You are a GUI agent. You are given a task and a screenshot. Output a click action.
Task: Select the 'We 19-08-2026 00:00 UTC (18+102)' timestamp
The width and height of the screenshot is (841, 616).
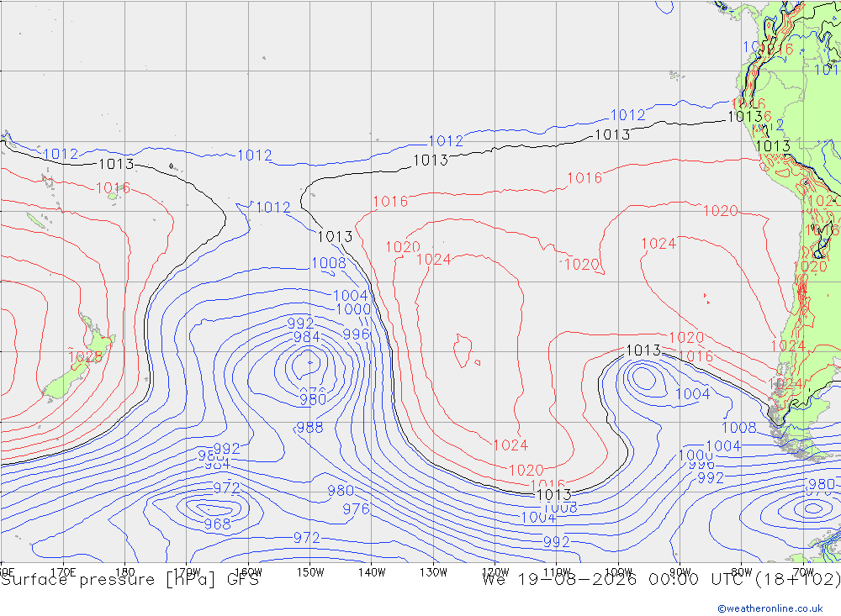click(x=661, y=580)
